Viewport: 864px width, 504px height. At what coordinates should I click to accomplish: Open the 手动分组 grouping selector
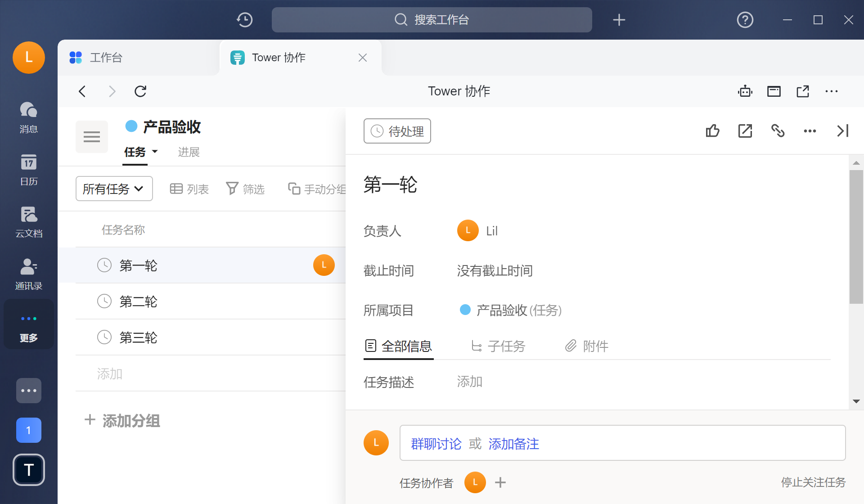tap(317, 189)
